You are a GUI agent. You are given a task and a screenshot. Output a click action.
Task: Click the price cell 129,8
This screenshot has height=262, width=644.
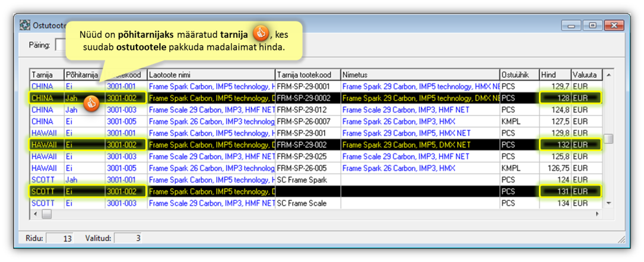555,133
